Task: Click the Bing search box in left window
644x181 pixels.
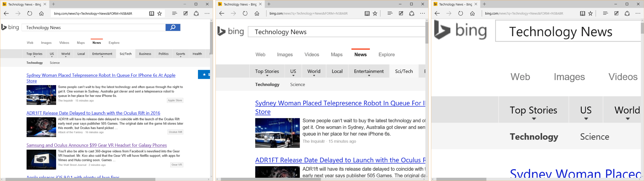Action: pyautogui.click(x=94, y=27)
